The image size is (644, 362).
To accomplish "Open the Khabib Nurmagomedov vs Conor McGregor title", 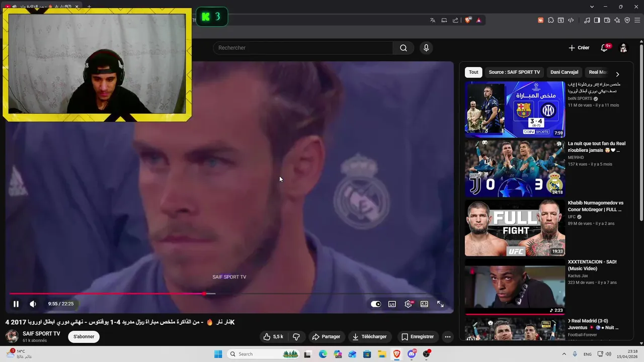I will click(x=596, y=206).
